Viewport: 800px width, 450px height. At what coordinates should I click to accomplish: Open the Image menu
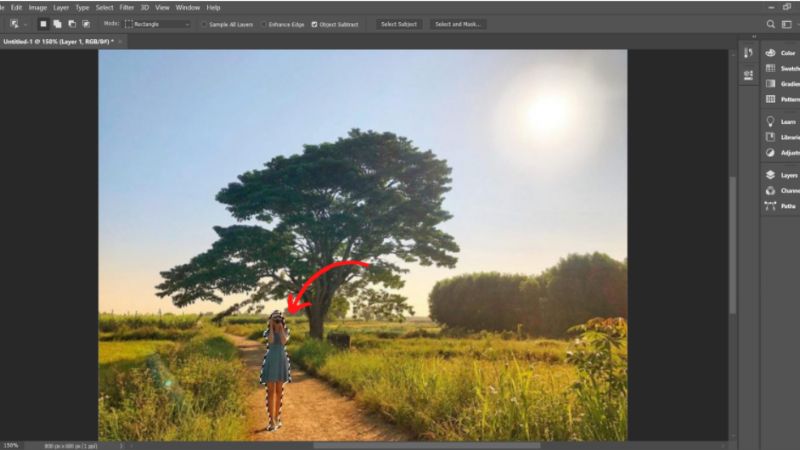(x=38, y=8)
